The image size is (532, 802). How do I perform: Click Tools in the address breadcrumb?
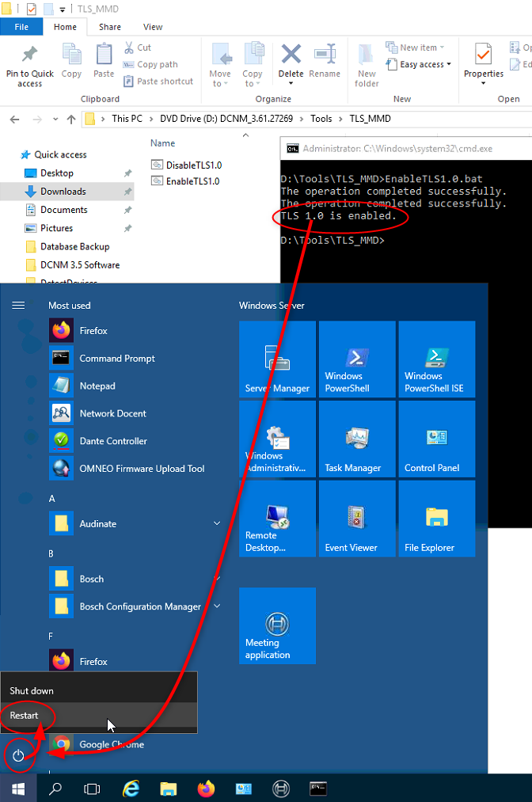(321, 119)
